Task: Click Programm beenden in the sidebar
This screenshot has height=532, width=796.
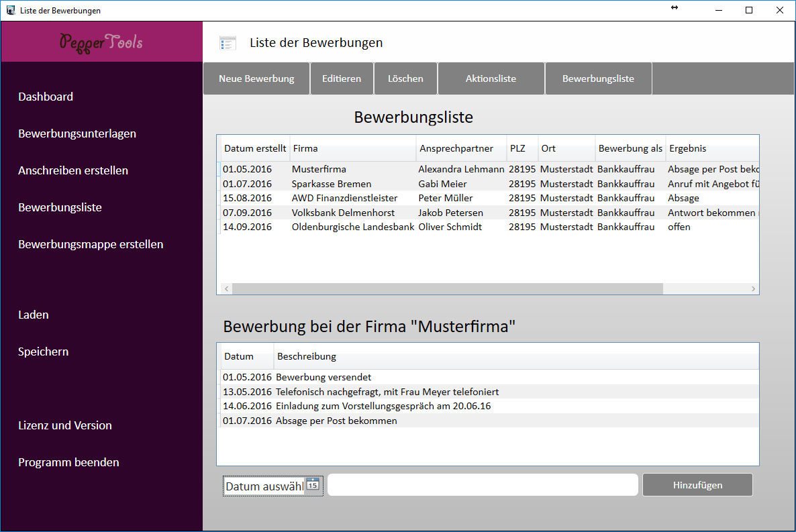Action: 68,462
